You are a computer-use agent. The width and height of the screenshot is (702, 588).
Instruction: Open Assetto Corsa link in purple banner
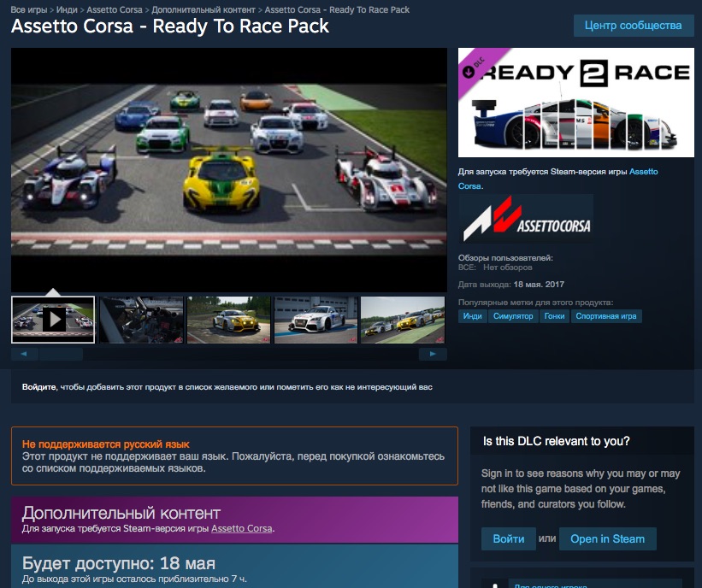[241, 529]
